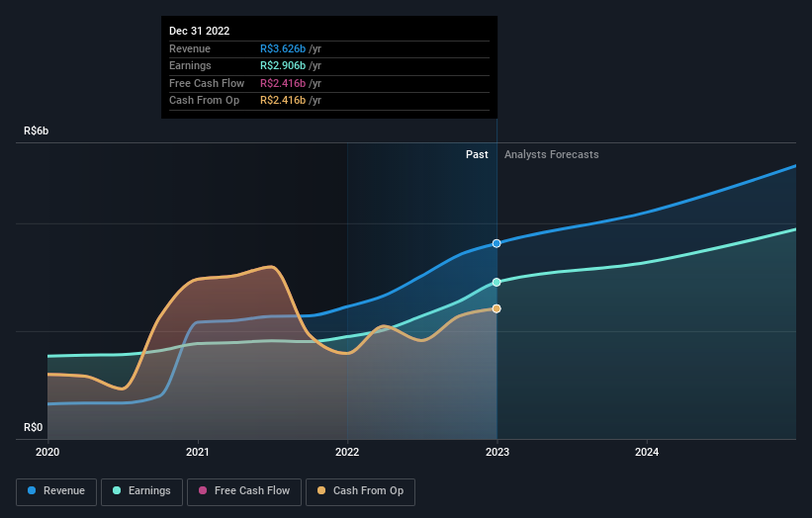Select the 2021 x-axis label

point(197,452)
